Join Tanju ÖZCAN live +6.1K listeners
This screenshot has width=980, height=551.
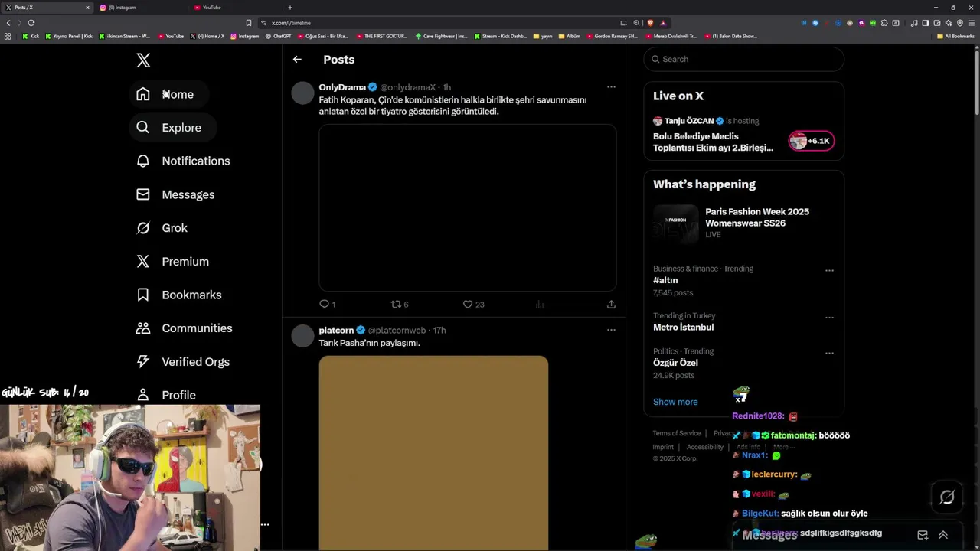(x=811, y=141)
